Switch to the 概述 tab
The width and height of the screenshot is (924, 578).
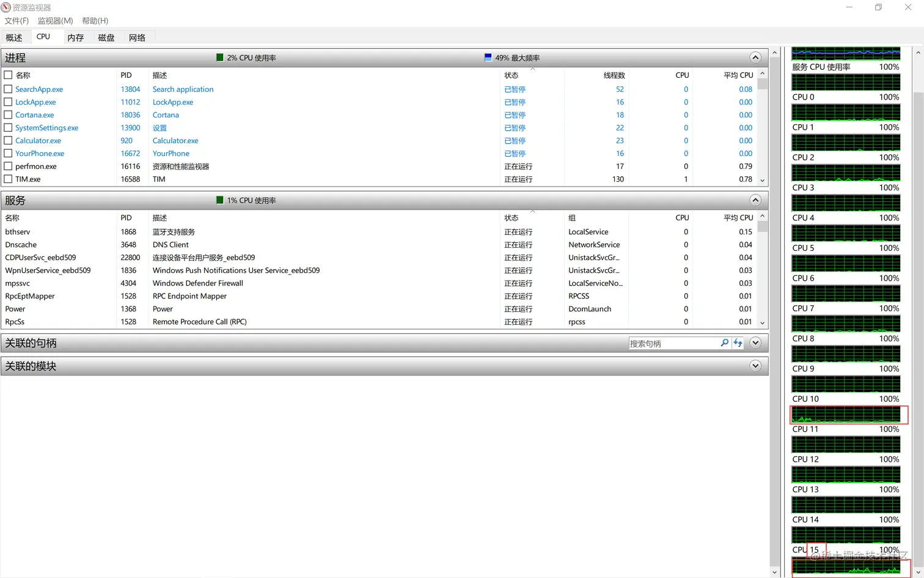tap(14, 37)
